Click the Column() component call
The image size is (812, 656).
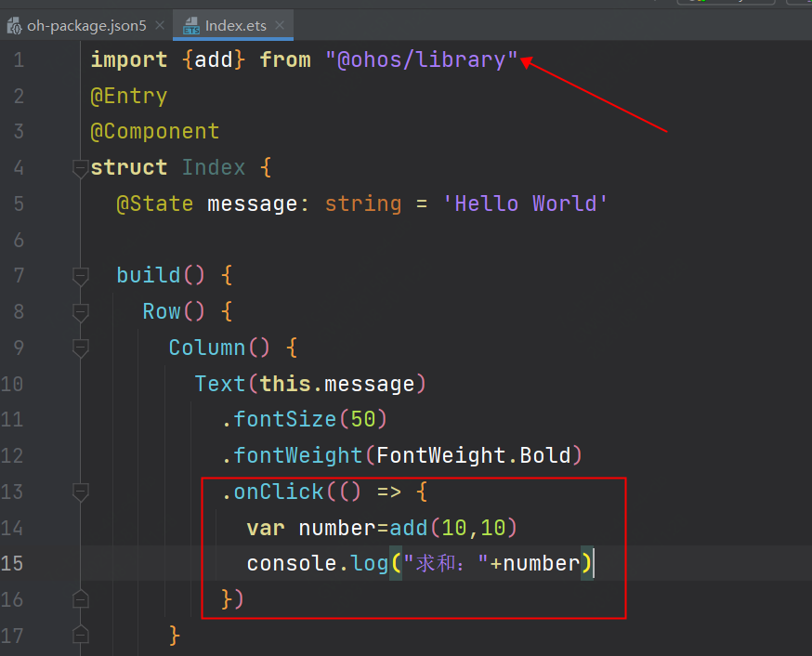[x=206, y=348]
